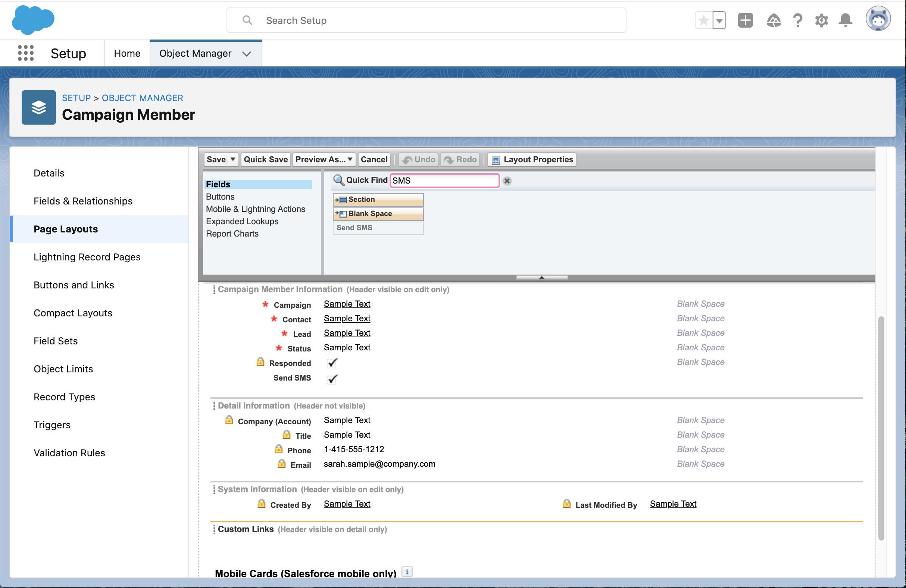This screenshot has width=906, height=588.
Task: Click the Layout Properties icon
Action: pyautogui.click(x=496, y=160)
